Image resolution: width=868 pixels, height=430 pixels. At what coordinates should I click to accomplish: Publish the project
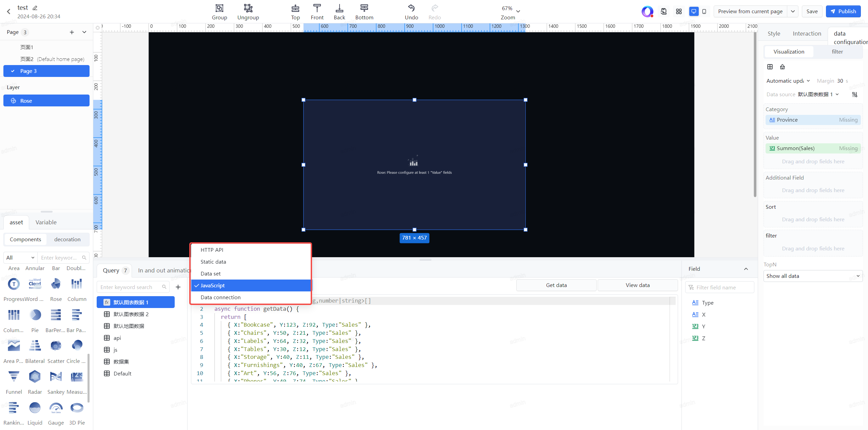click(x=843, y=12)
